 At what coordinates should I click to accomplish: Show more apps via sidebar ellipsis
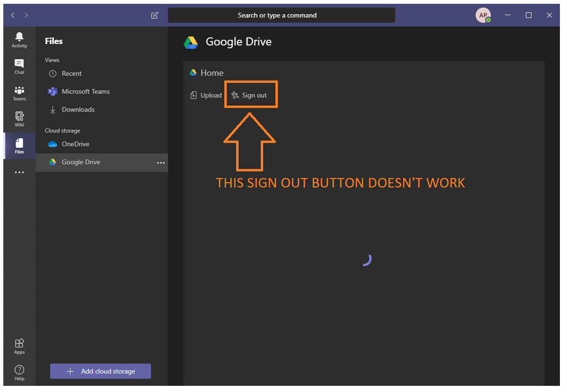(x=19, y=172)
